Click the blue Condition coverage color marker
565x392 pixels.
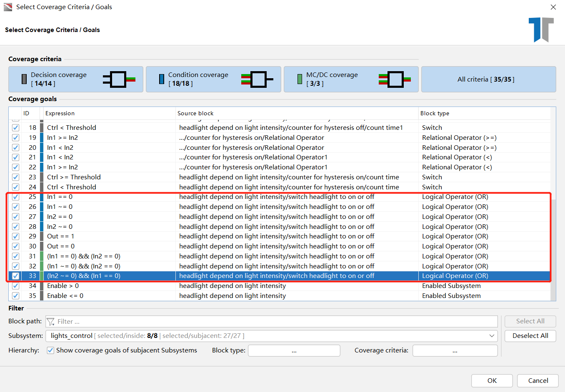pyautogui.click(x=162, y=79)
